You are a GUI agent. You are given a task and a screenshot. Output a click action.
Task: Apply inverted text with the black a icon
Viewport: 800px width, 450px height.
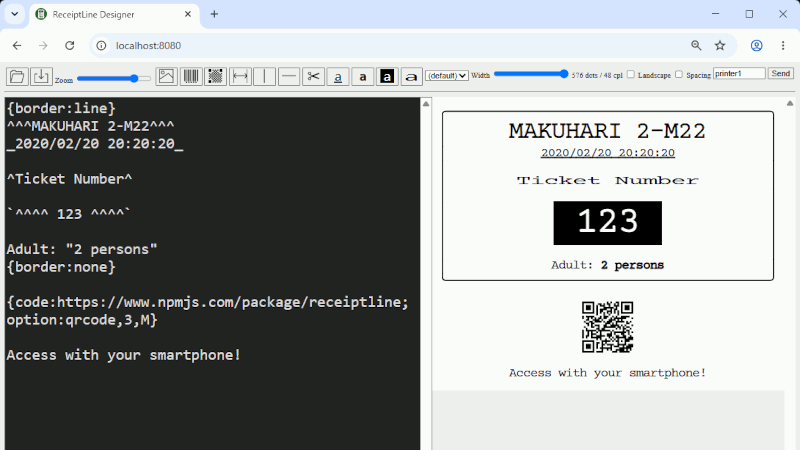(x=387, y=77)
